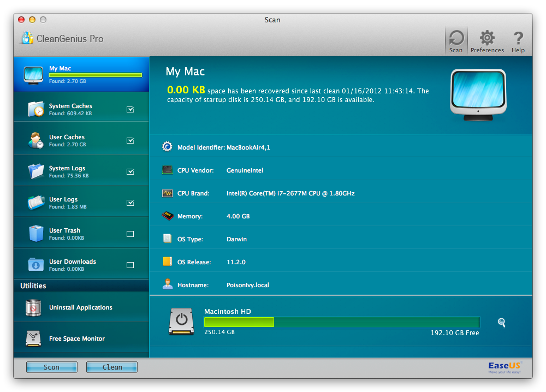Viewport: 546px width, 392px height.
Task: Click Found: 1.83 MB under User Logs
Action: click(68, 207)
